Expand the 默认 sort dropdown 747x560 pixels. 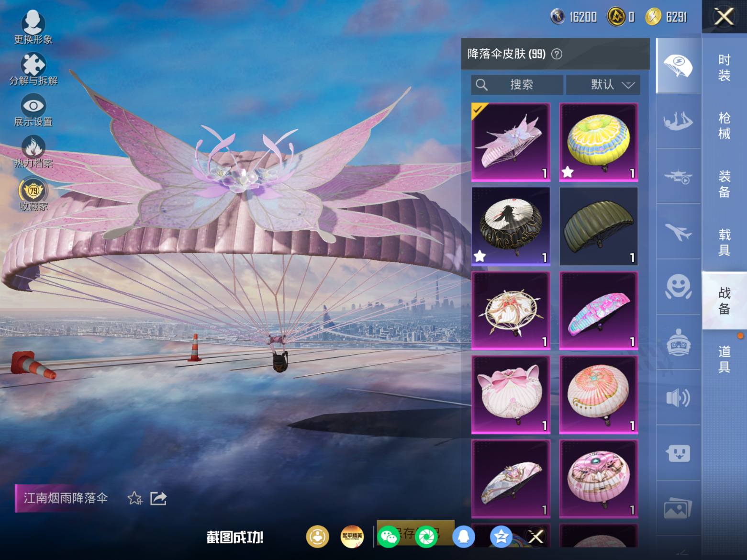[603, 85]
